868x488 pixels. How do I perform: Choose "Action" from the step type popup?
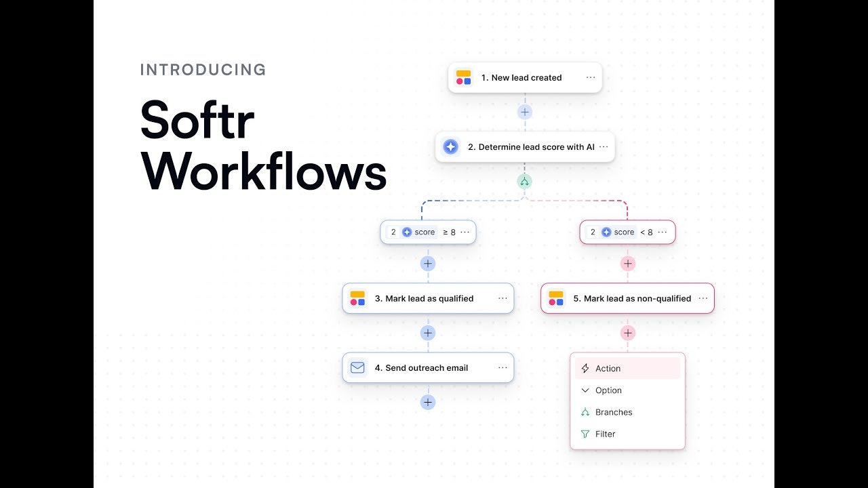pos(609,368)
